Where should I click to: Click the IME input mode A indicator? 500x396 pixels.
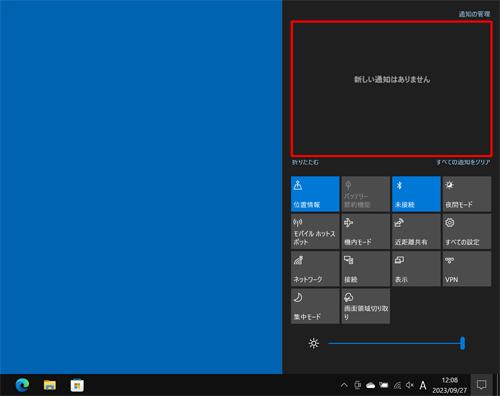click(x=423, y=386)
